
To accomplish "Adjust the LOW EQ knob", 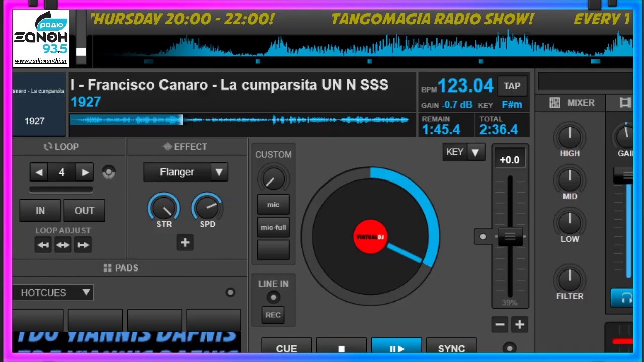I will (x=570, y=222).
